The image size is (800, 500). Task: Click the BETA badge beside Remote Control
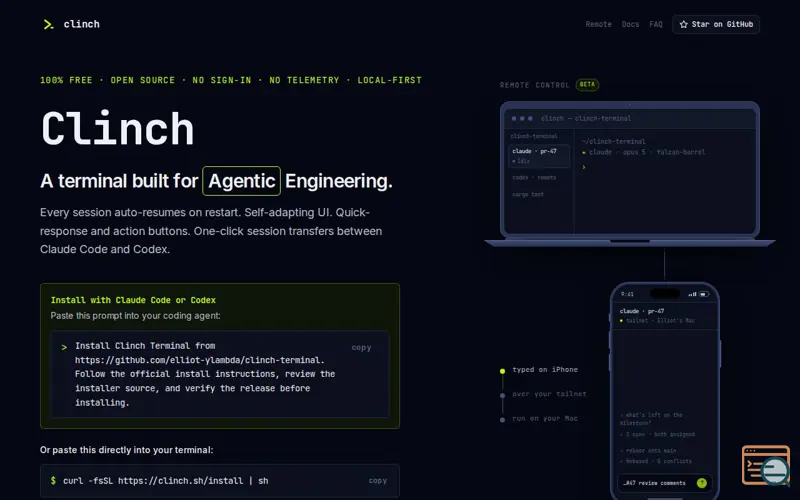(587, 85)
